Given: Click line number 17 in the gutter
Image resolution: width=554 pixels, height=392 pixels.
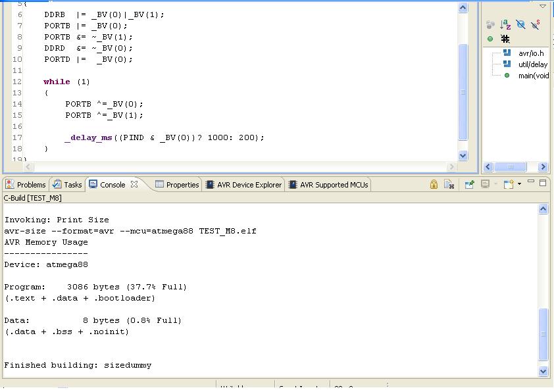Looking at the screenshot, I should click(17, 137).
